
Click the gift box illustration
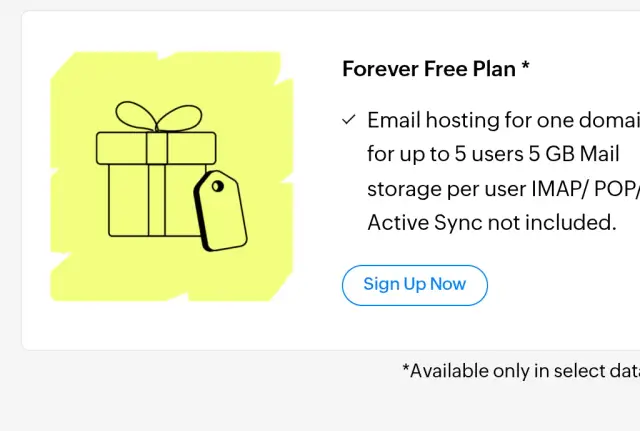(171, 176)
